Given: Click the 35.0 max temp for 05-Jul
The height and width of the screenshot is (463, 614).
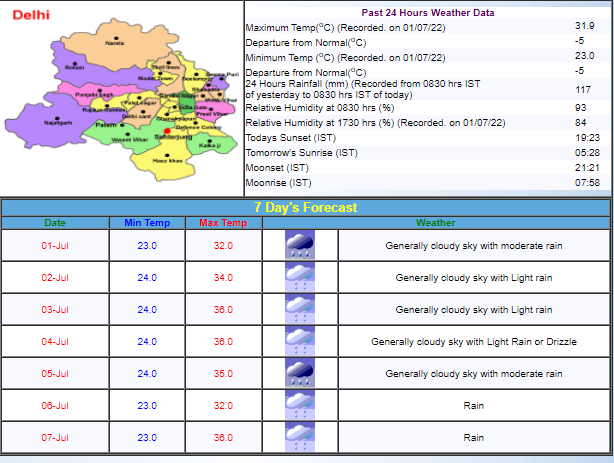Looking at the screenshot, I should (x=223, y=374).
